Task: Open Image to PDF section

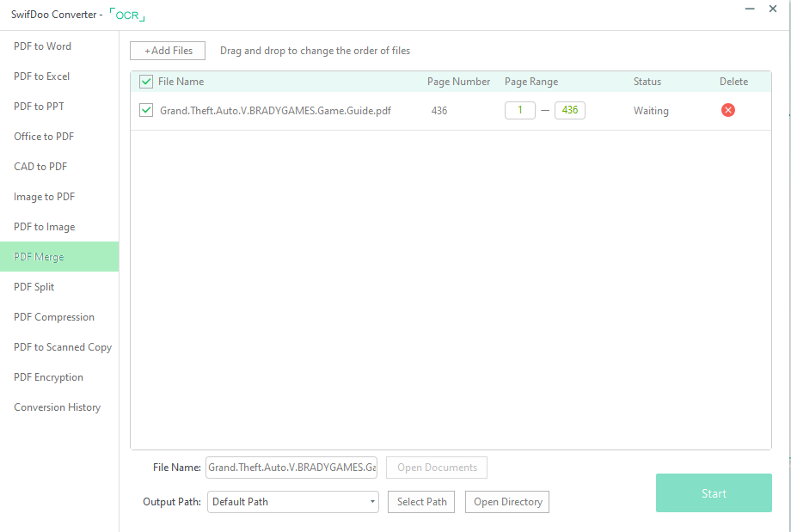Action: (x=59, y=197)
